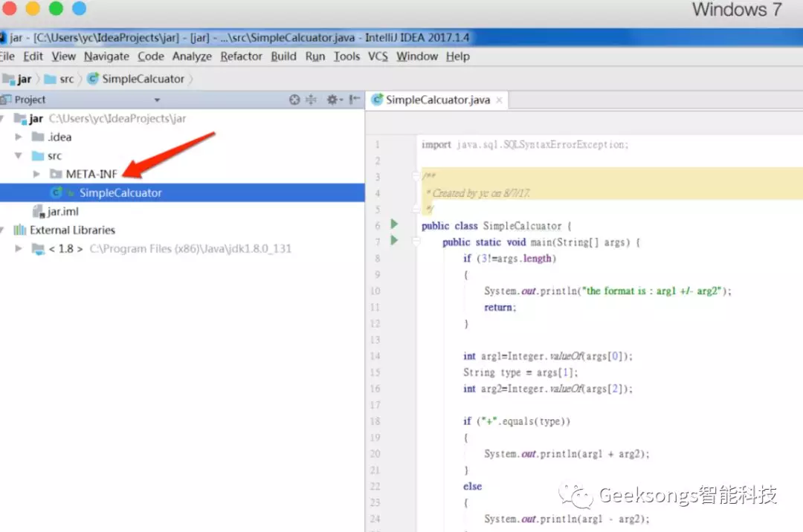This screenshot has width=803, height=532.
Task: Fold the main method at line 7
Action: point(416,241)
